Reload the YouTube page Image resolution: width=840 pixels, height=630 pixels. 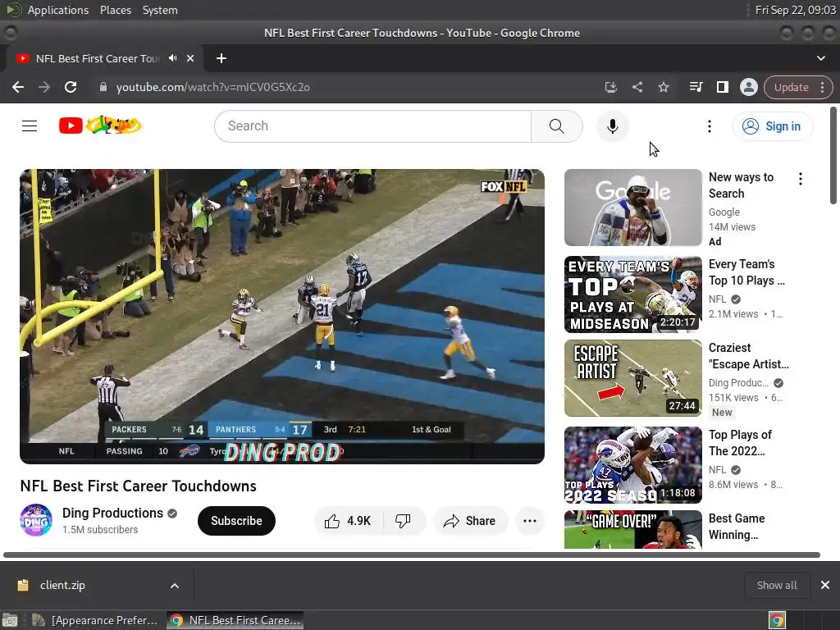tap(71, 87)
